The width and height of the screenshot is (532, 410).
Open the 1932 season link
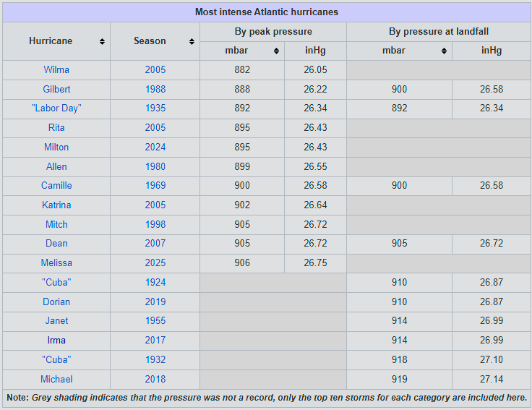tap(155, 359)
